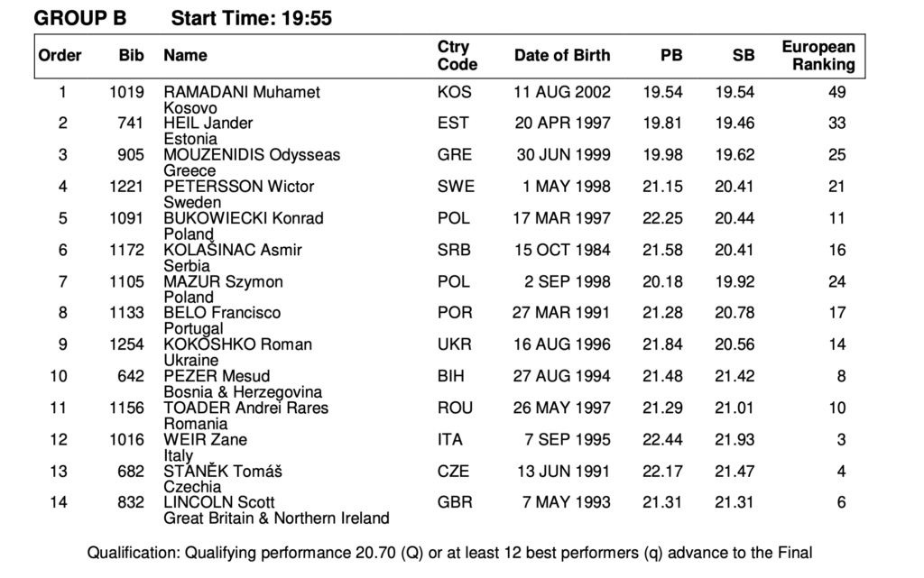
Task: Click bib number 1172
Action: (126, 250)
